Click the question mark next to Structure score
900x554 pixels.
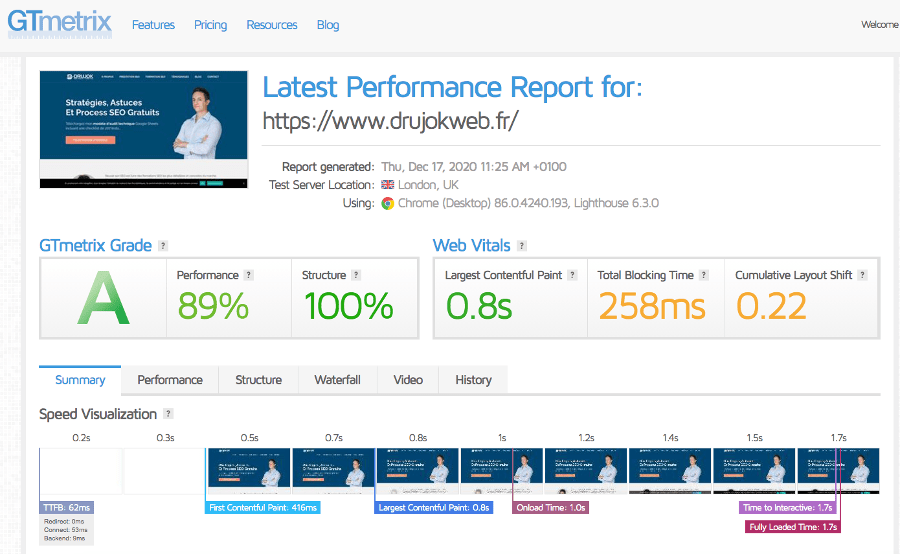pyautogui.click(x=356, y=275)
